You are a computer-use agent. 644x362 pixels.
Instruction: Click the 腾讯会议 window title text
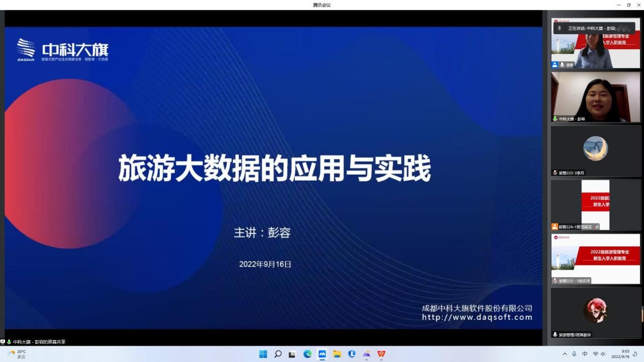[x=322, y=5]
